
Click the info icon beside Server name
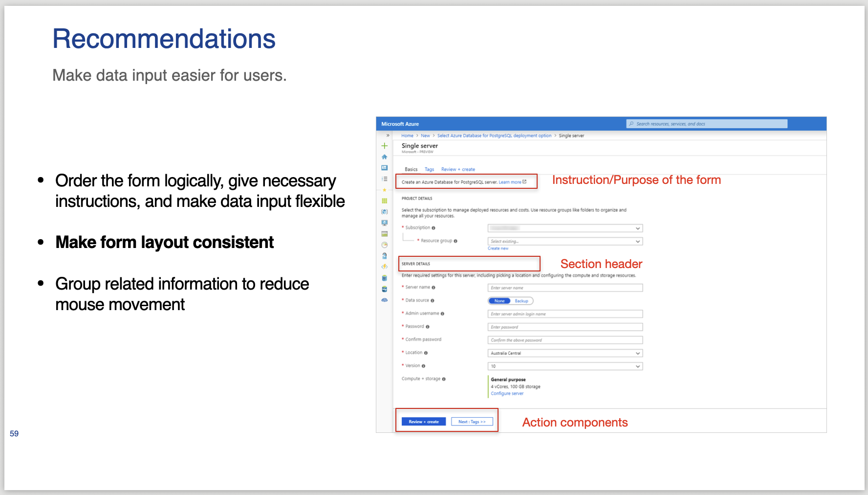pyautogui.click(x=434, y=288)
